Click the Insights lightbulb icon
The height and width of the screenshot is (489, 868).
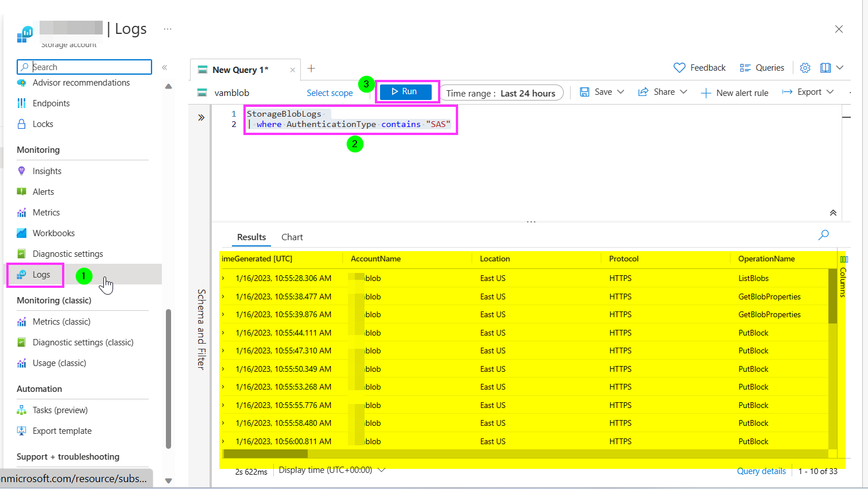pos(22,171)
